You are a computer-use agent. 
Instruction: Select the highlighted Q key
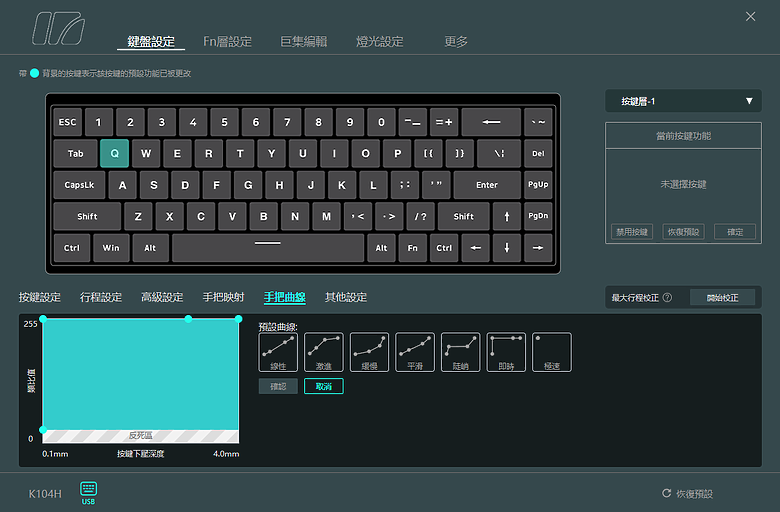(x=114, y=153)
